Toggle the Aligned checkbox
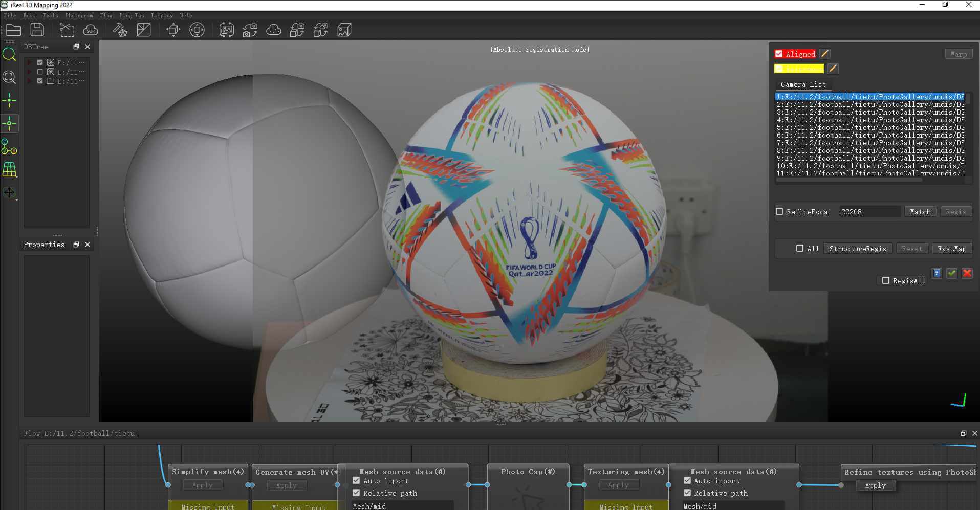 click(779, 54)
